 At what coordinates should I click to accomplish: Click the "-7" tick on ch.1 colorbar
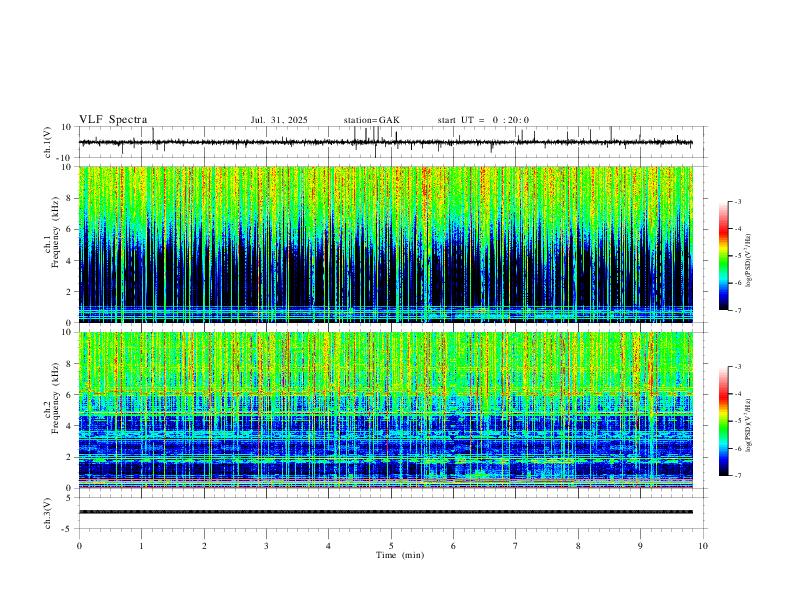pos(738,311)
